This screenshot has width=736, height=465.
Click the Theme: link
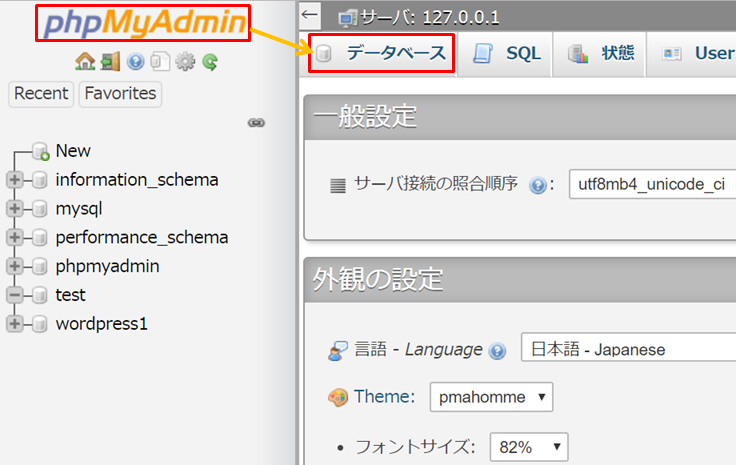click(384, 397)
